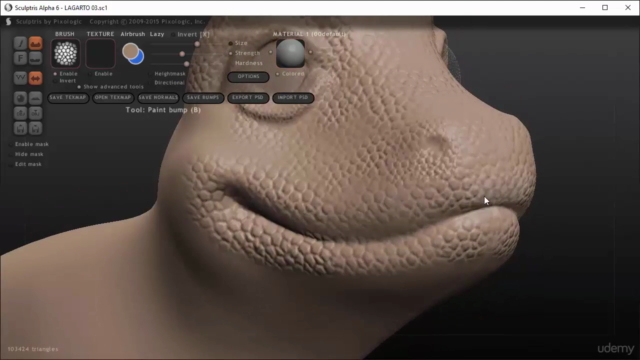Click the download-arrow icon in left toolbar
The width and height of the screenshot is (640, 360).
click(36, 113)
